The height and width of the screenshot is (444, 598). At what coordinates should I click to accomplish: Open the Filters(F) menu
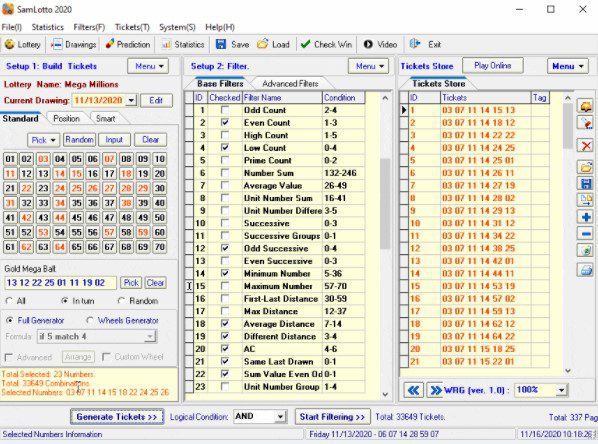tap(89, 27)
